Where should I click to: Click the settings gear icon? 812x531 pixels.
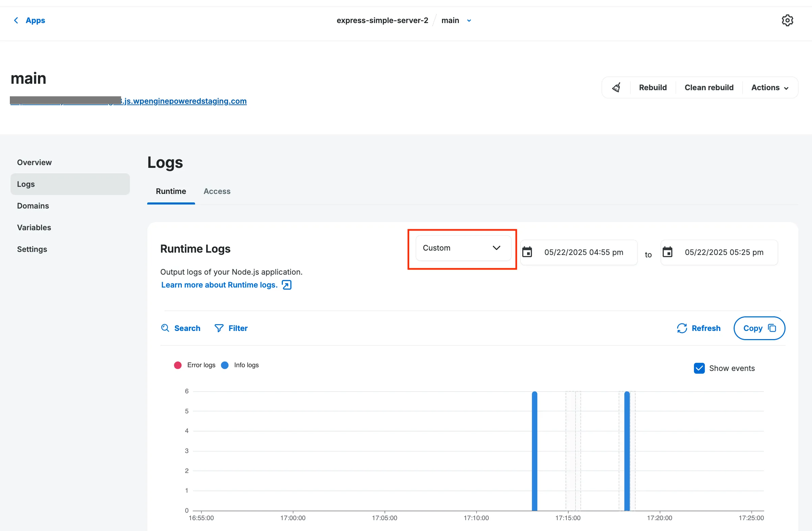[787, 20]
